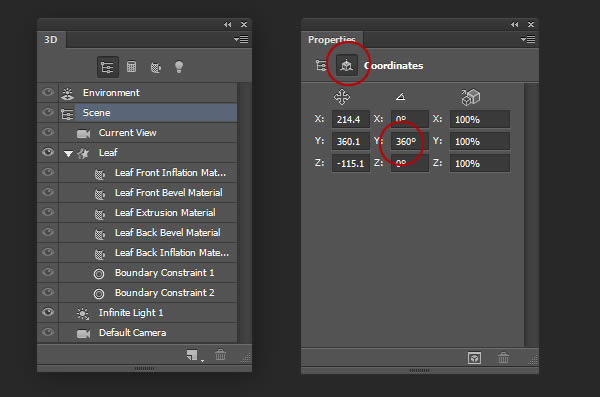Viewport: 600px width, 397px height.
Task: Click the Render cube icon in Properties footer
Action: (x=474, y=358)
